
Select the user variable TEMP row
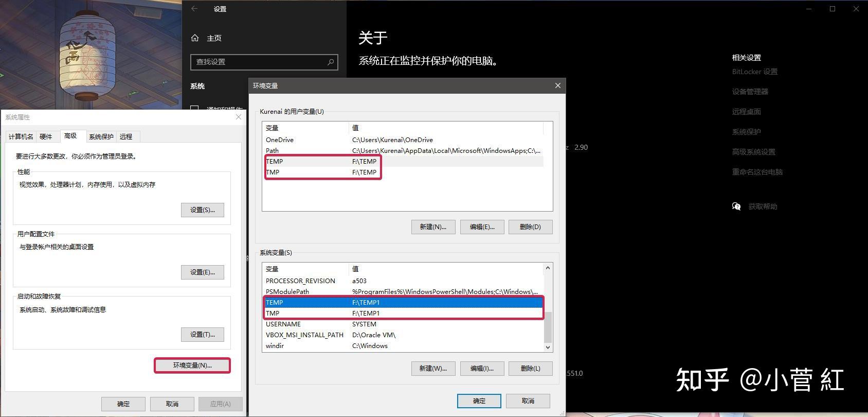coord(404,161)
